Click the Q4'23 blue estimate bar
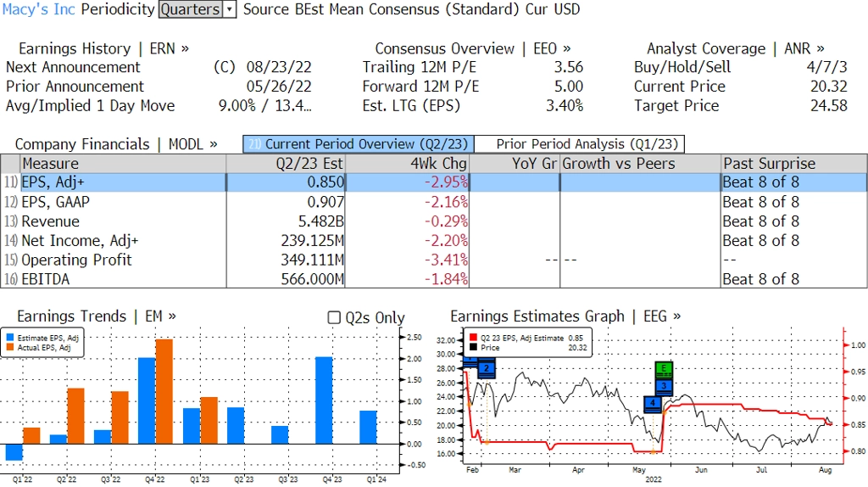This screenshot has width=868, height=487. pos(324,400)
